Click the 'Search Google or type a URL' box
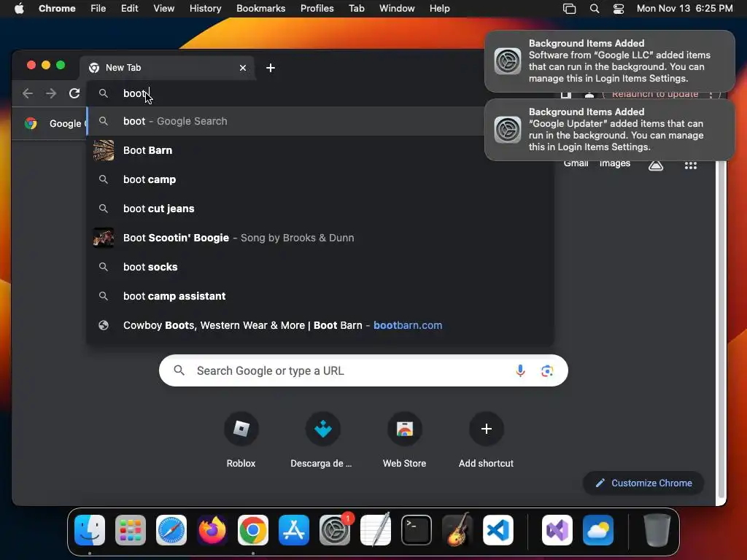 point(363,370)
